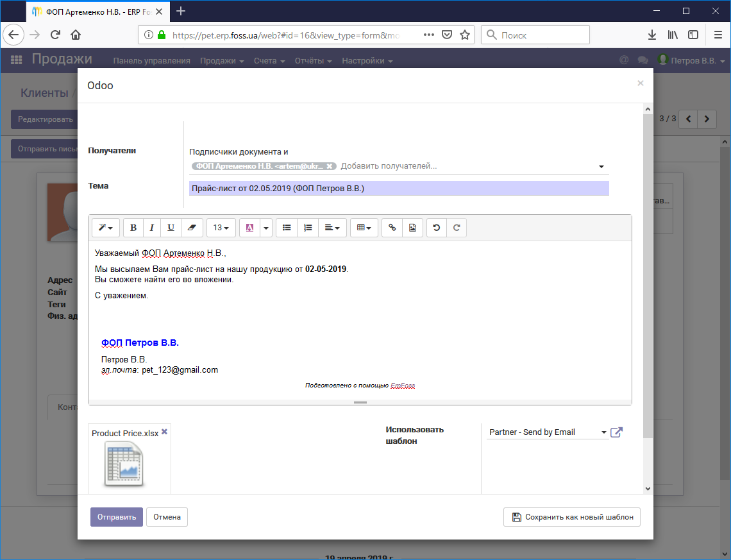The width and height of the screenshot is (731, 560).
Task: Open the downloads arrow icon
Action: pyautogui.click(x=652, y=35)
